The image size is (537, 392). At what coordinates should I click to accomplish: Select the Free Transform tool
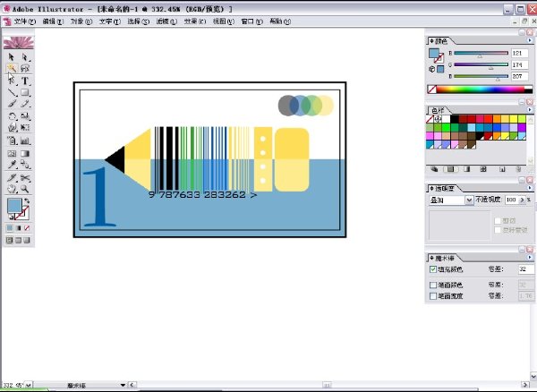(x=25, y=128)
